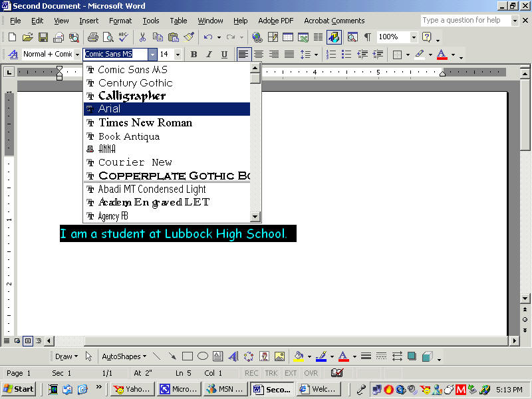
Task: Toggle bold formatting
Action: click(x=194, y=55)
